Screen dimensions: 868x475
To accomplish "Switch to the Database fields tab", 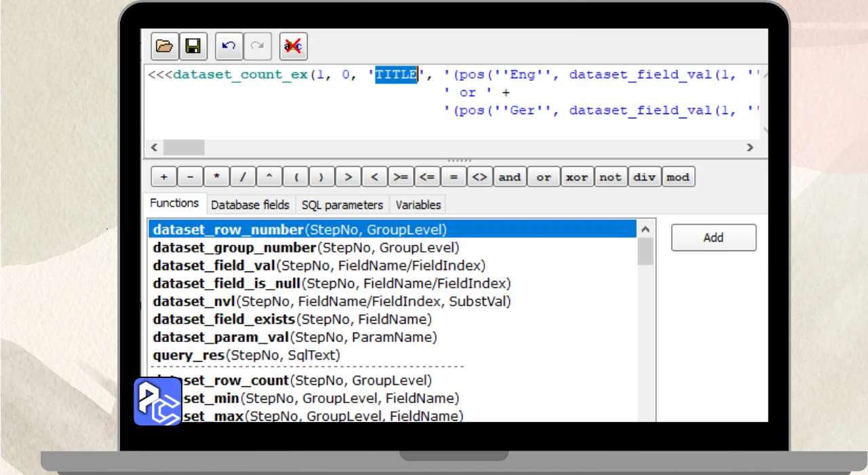I will pyautogui.click(x=250, y=204).
